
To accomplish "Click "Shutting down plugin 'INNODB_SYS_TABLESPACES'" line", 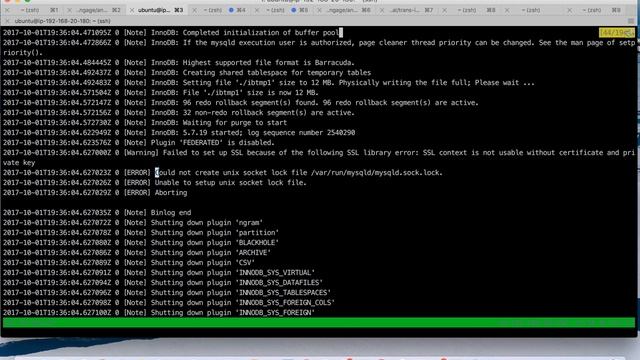I will (x=167, y=293).
